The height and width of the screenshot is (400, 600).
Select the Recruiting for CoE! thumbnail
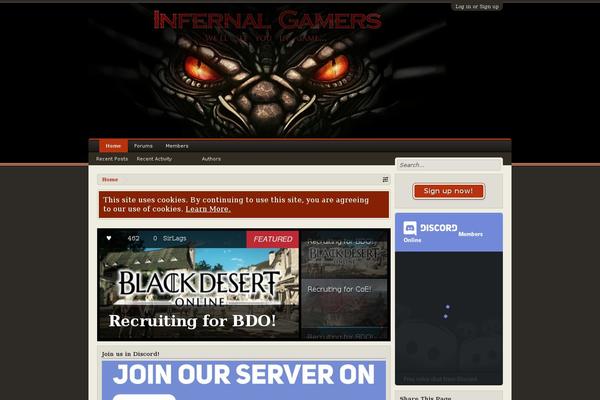pos(344,302)
